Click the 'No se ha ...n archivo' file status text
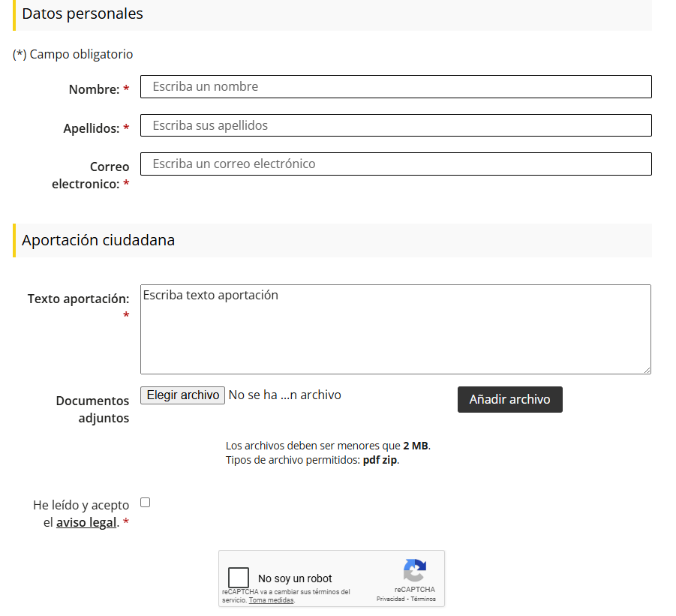The image size is (676, 616). coord(284,395)
